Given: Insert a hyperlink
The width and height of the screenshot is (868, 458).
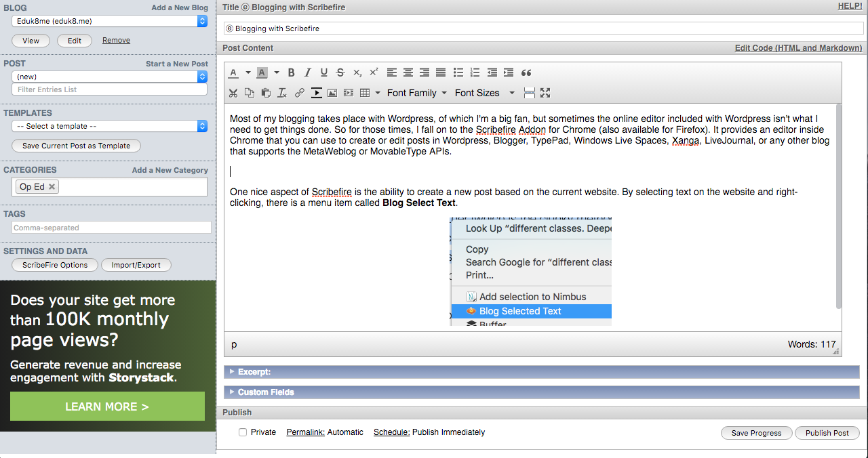Looking at the screenshot, I should [x=300, y=93].
